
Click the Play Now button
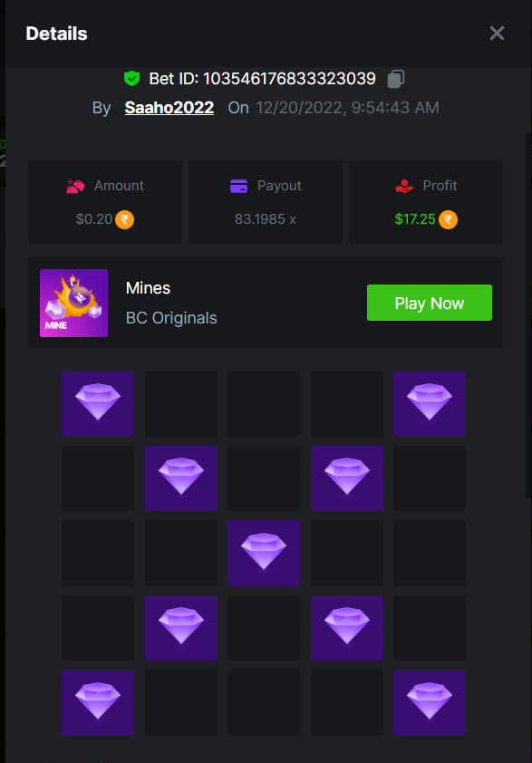coord(430,303)
